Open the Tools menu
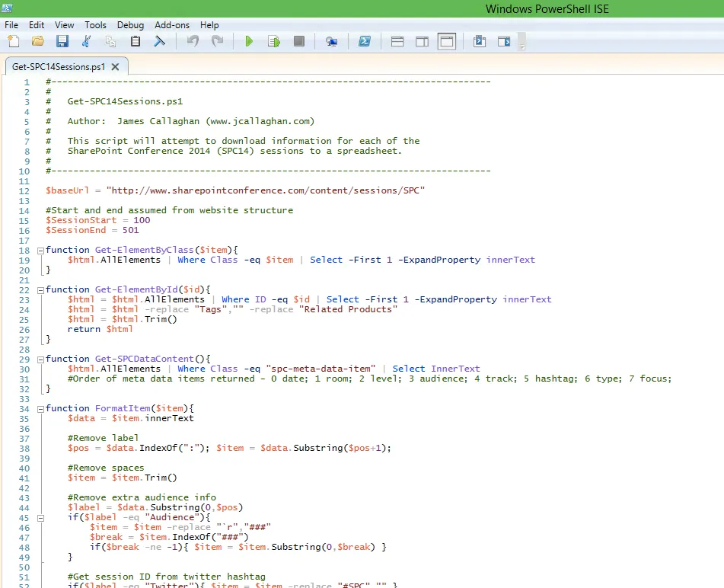Viewport: 724px width, 588px height. click(x=95, y=25)
